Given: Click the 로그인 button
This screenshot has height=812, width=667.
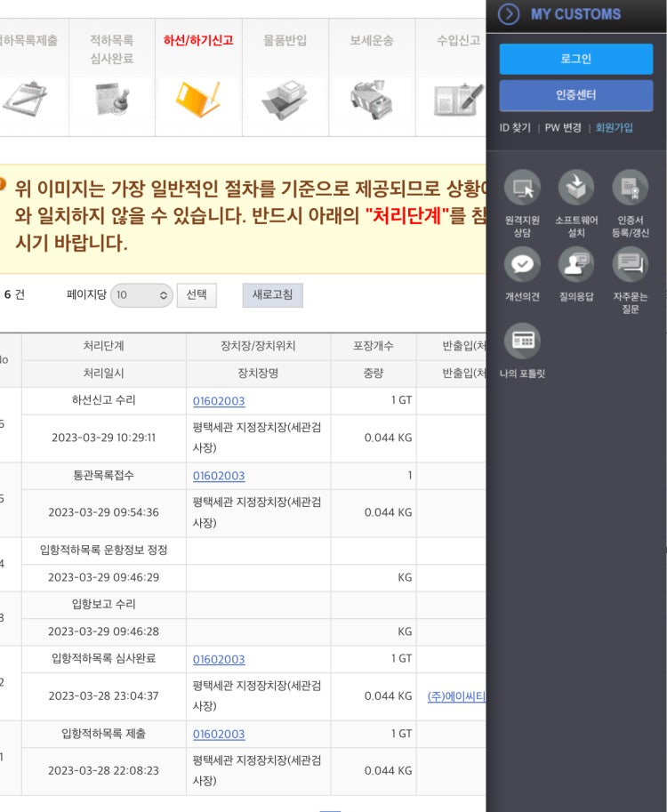Looking at the screenshot, I should tap(576, 59).
